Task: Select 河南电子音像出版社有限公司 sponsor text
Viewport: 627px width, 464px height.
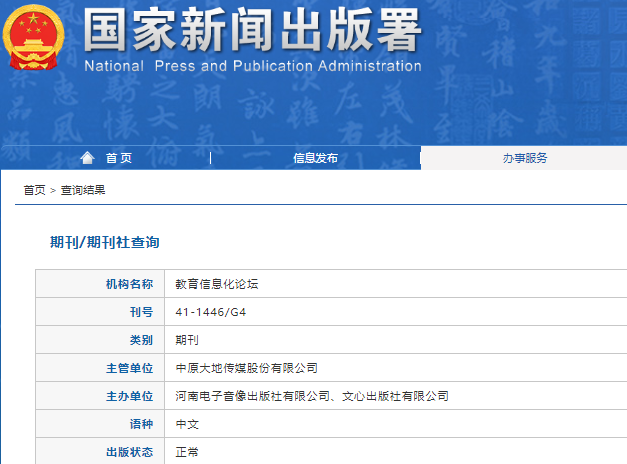Action: 252,396
